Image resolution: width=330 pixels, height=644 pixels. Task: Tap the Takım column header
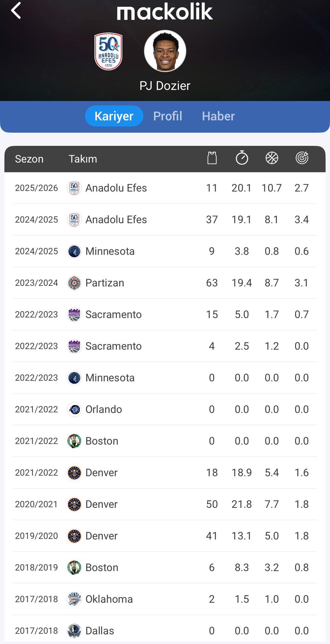83,159
